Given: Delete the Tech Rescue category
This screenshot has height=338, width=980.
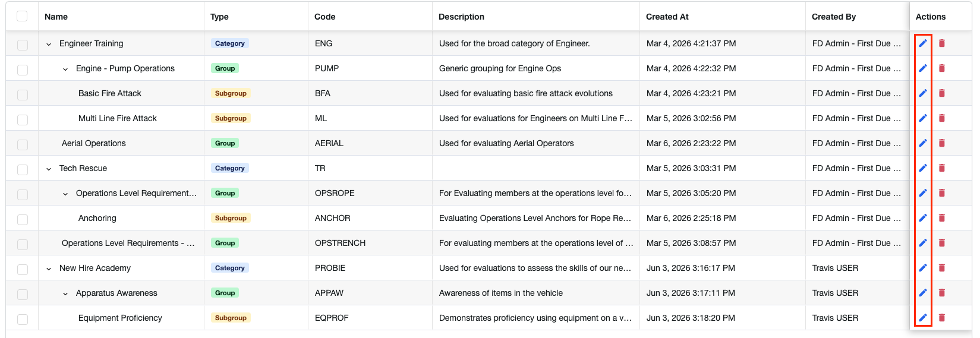Looking at the screenshot, I should [942, 168].
